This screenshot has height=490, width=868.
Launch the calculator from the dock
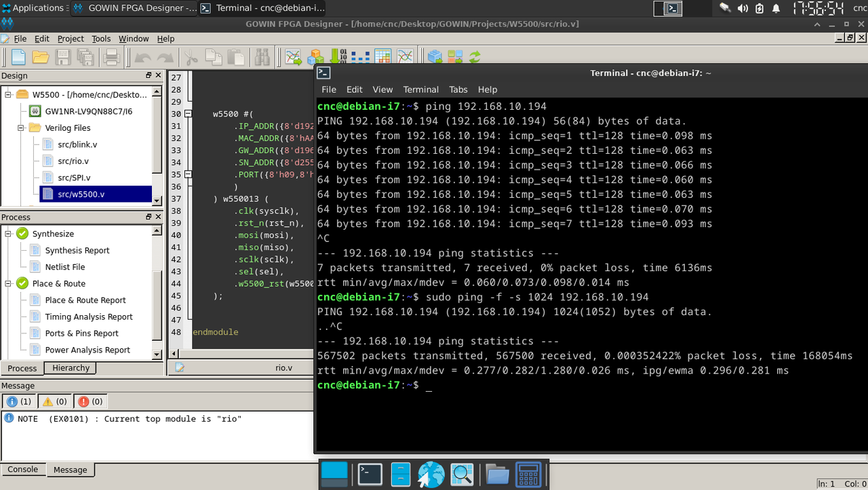click(x=528, y=474)
